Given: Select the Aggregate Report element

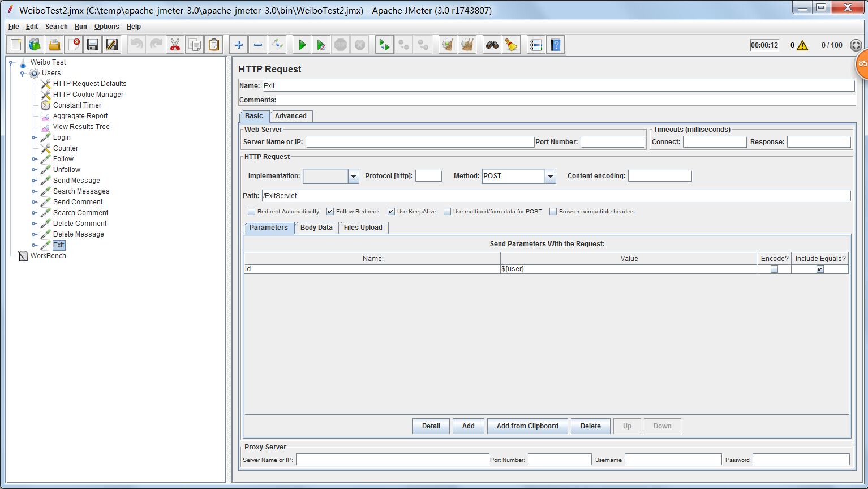Looking at the screenshot, I should click(80, 116).
